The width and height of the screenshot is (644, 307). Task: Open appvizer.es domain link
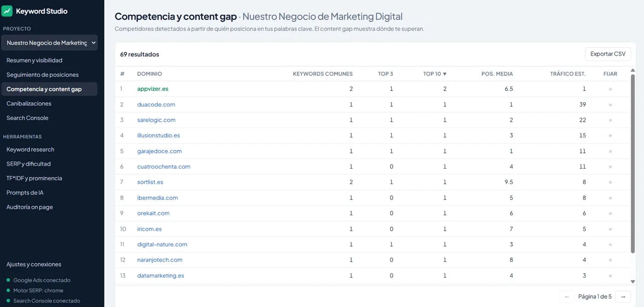(x=153, y=89)
